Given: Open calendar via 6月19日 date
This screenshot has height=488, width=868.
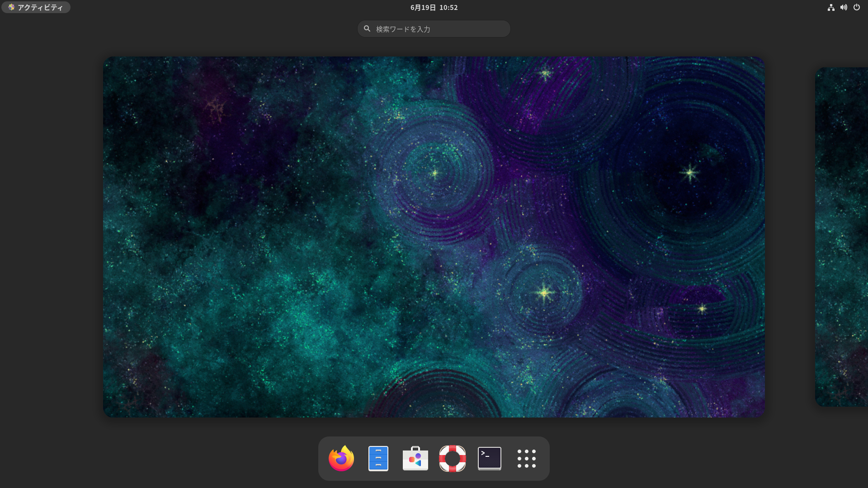Looking at the screenshot, I should pos(423,8).
